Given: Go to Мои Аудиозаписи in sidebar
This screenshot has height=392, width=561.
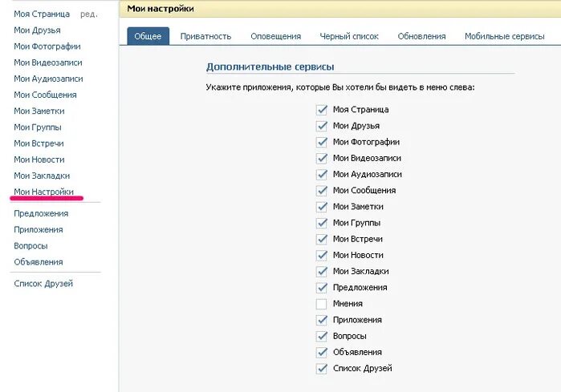Looking at the screenshot, I should coord(48,79).
